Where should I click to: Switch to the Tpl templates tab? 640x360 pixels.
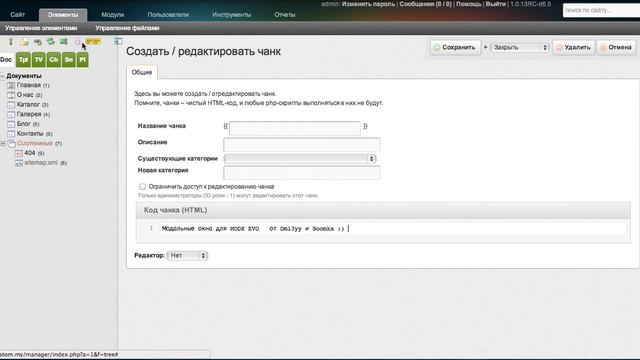[x=23, y=60]
